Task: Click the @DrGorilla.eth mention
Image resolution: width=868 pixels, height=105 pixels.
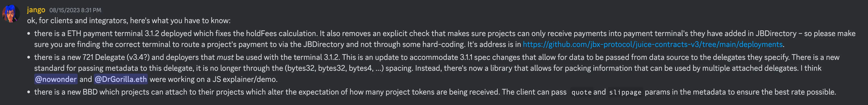Action: coord(121,79)
